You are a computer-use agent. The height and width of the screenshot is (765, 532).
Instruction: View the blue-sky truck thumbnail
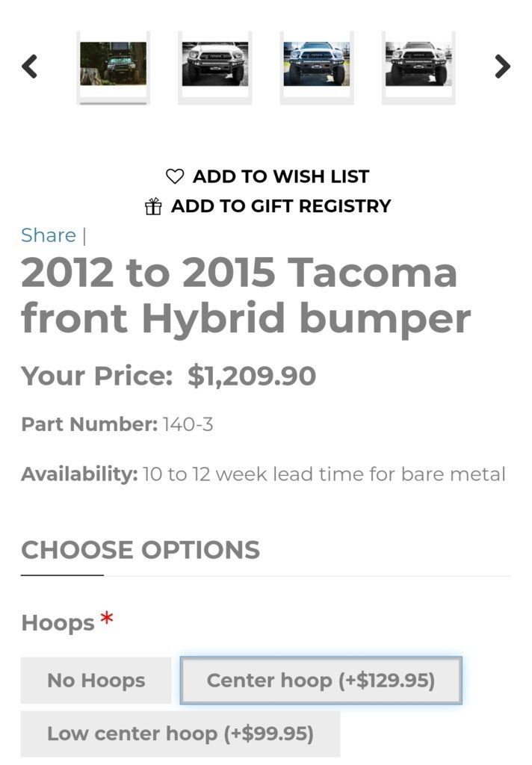317,64
